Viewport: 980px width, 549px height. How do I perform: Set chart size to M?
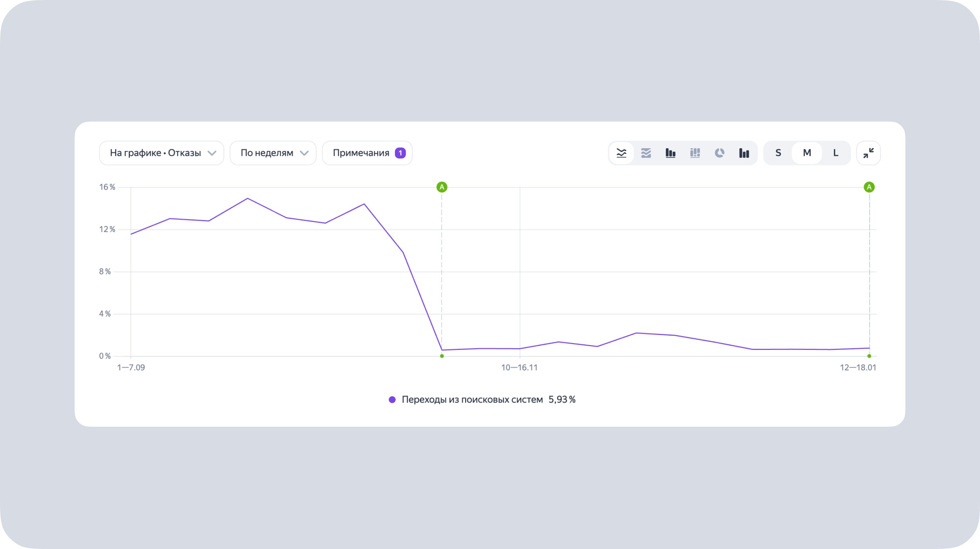[x=807, y=153]
